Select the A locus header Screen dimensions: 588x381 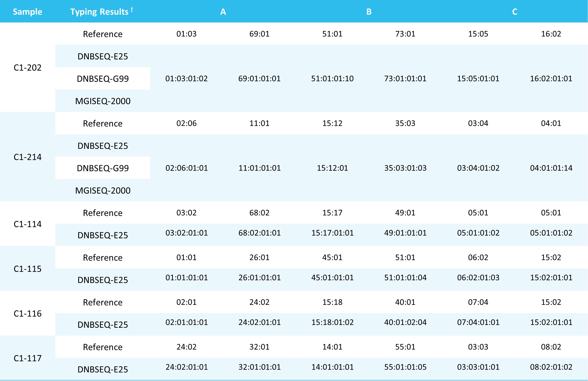pyautogui.click(x=223, y=12)
